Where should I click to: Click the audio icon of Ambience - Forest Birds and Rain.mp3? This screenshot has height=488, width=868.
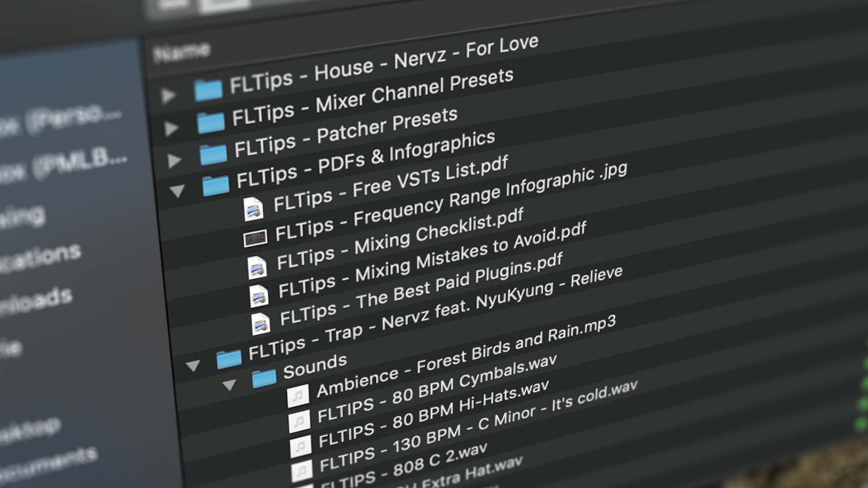298,396
